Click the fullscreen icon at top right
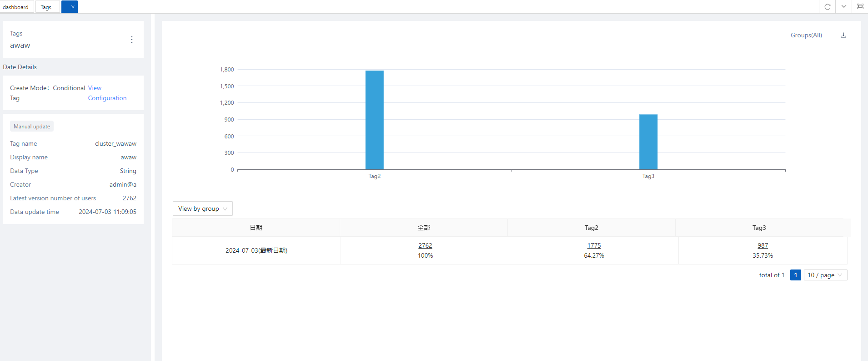The height and width of the screenshot is (361, 868). point(860,7)
